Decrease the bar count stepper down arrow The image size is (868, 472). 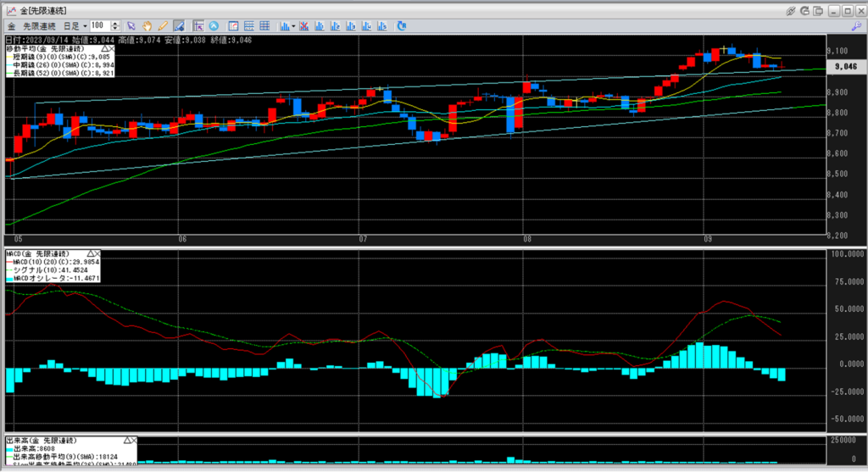tap(115, 28)
